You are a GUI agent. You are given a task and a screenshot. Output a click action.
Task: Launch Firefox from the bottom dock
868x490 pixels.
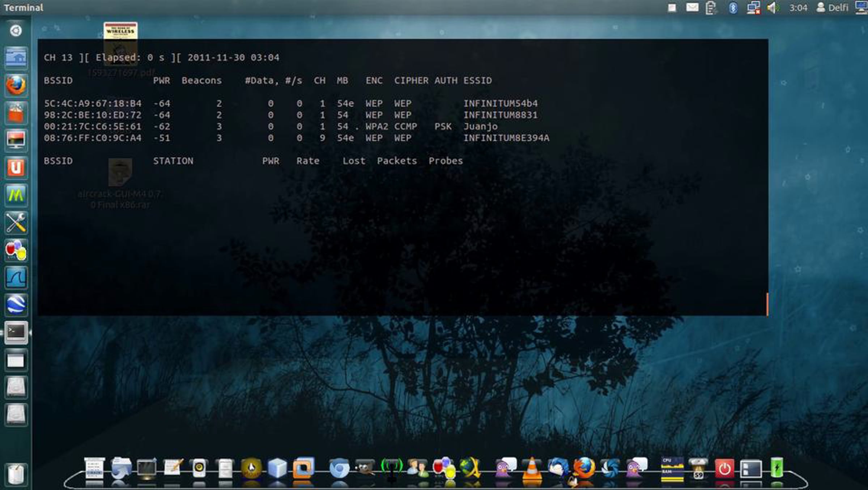click(x=584, y=468)
